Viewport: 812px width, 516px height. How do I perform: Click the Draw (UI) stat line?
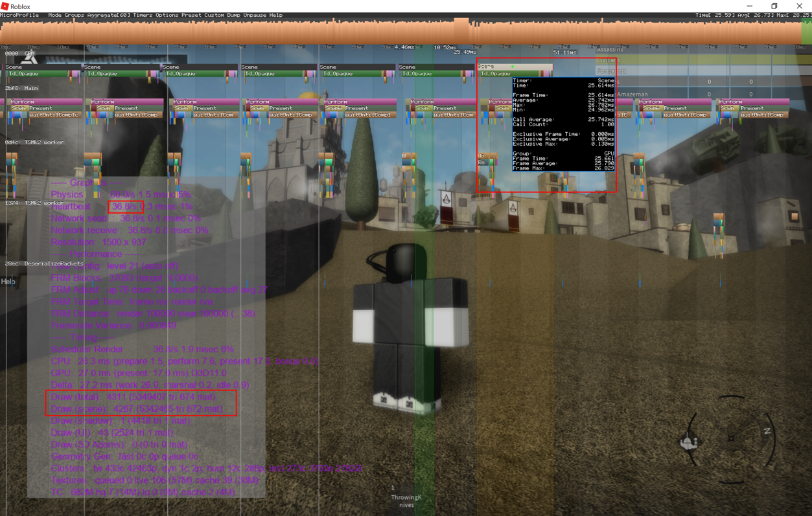tap(112, 432)
